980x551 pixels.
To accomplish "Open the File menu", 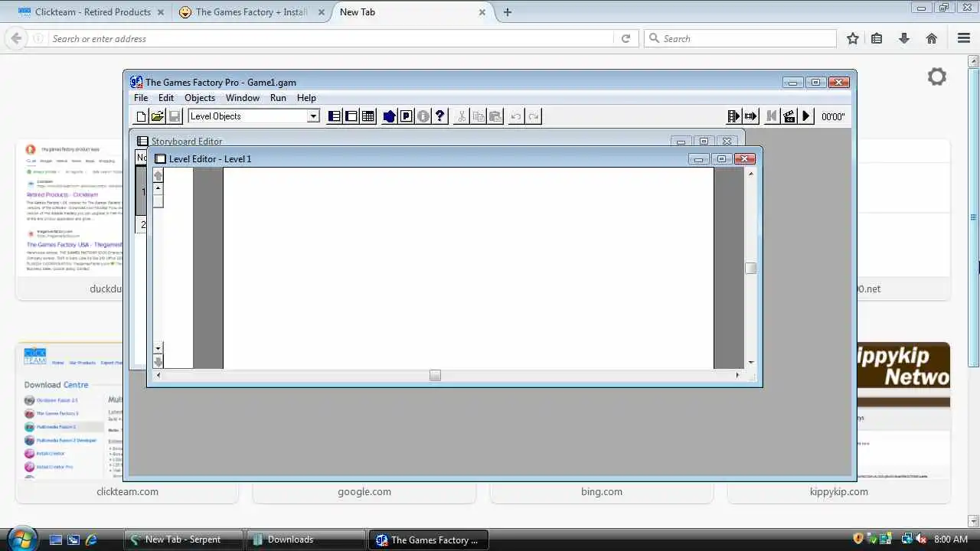I will pos(141,98).
